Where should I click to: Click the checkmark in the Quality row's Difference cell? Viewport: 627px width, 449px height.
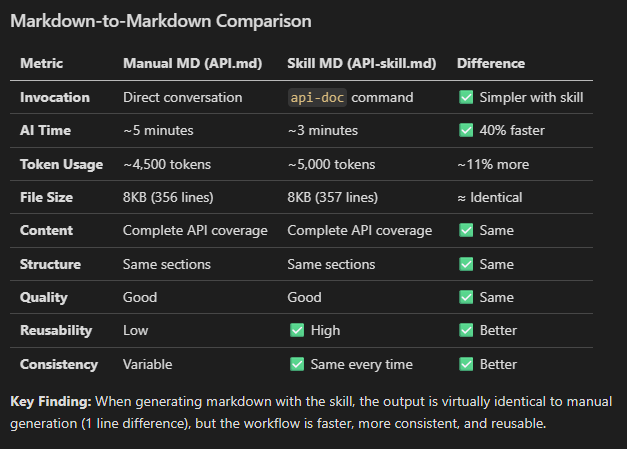(466, 297)
